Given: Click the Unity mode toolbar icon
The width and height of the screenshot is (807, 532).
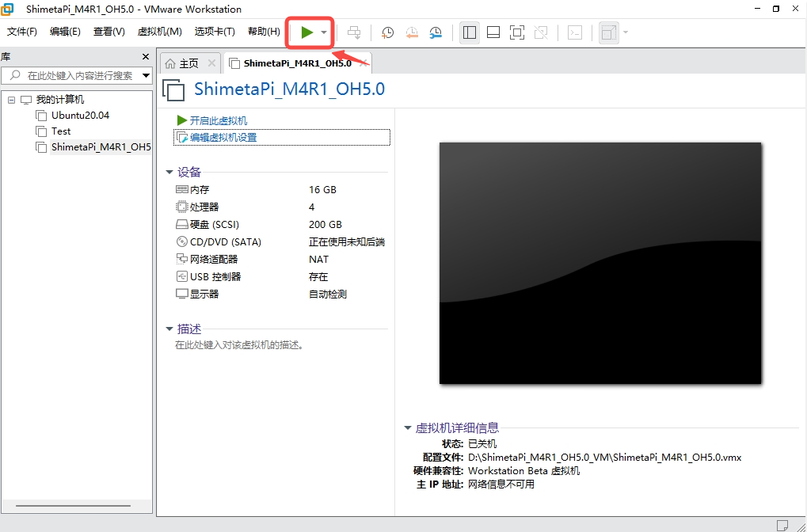Looking at the screenshot, I should click(541, 32).
